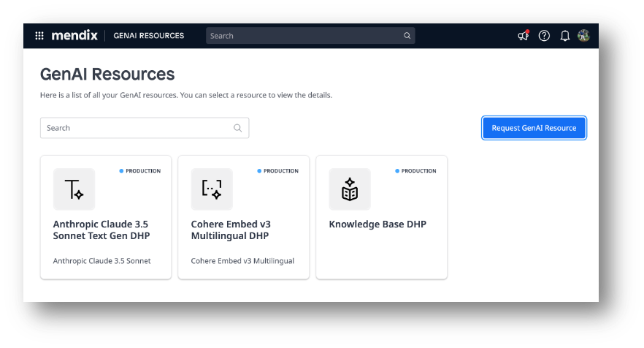Open the notifications bell

[x=565, y=36]
